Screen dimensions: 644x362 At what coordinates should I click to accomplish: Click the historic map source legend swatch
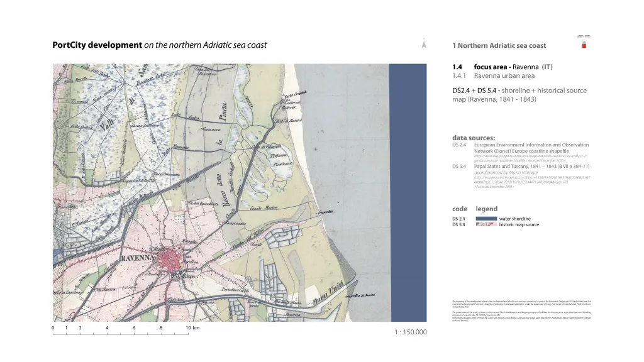tap(487, 224)
